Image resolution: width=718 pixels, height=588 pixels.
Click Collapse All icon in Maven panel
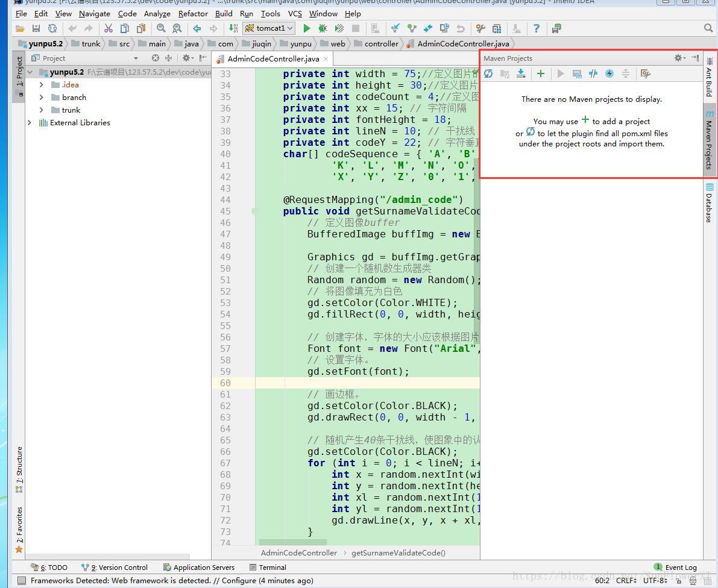tap(626, 73)
